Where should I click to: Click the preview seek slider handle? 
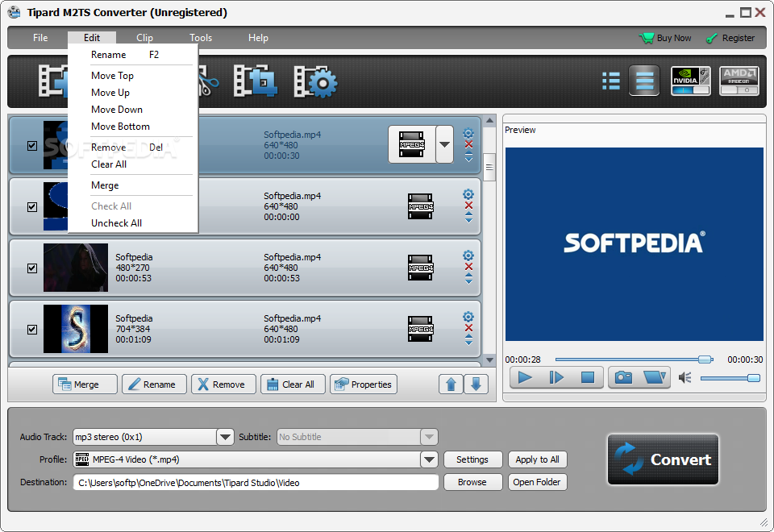[x=706, y=360]
